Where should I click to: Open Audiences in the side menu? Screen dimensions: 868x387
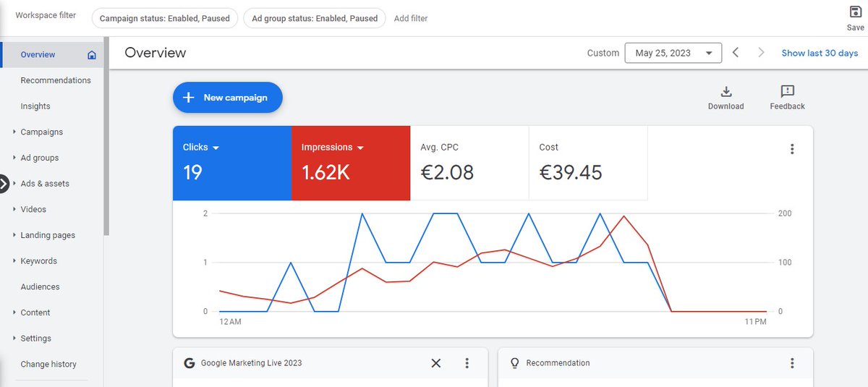point(40,287)
